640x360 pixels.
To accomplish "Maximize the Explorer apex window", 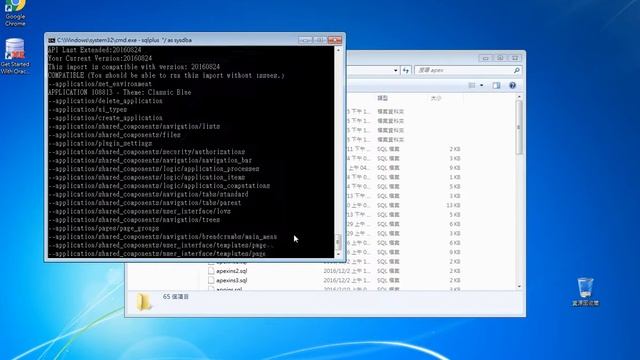I will 500,58.
